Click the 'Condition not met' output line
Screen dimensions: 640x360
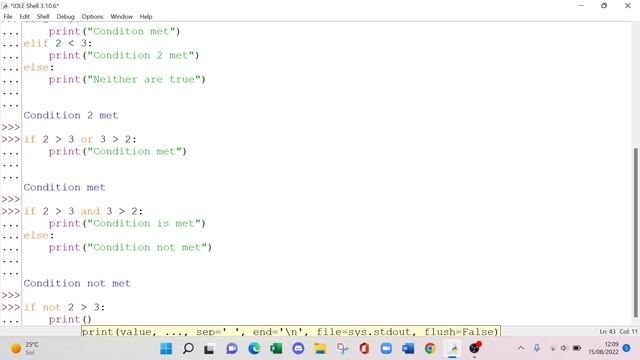tap(77, 284)
